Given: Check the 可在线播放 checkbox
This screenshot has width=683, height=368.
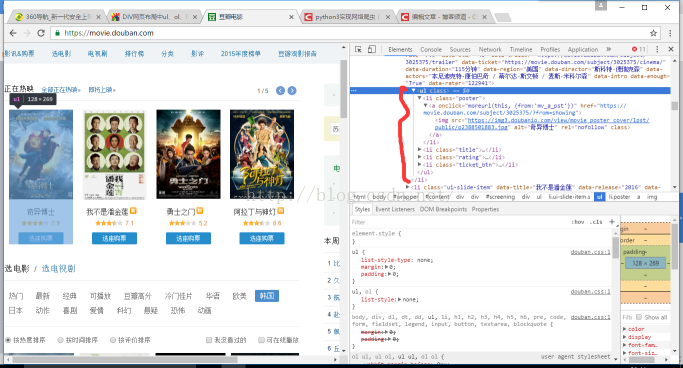Looking at the screenshot, I should (x=261, y=340).
